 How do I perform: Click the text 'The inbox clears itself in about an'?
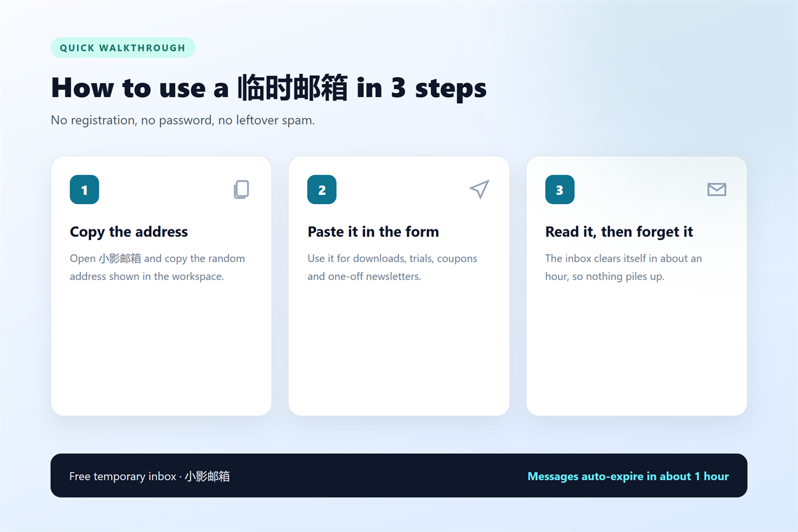[x=624, y=258]
